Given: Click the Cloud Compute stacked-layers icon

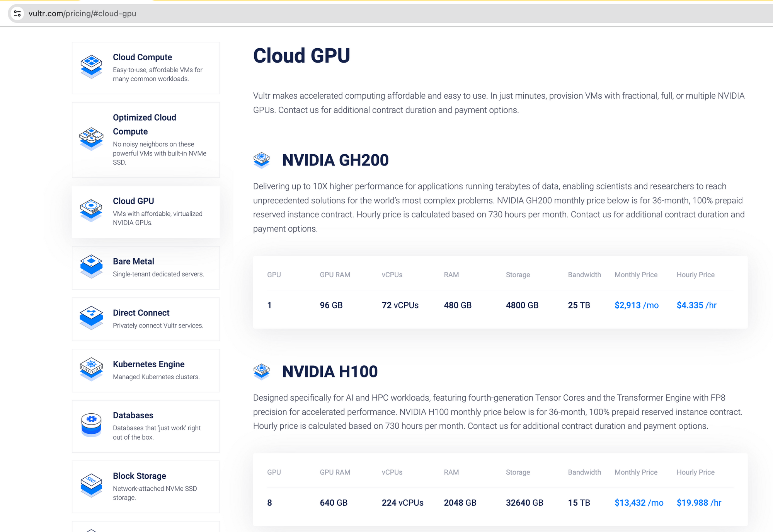Looking at the screenshot, I should point(91,66).
